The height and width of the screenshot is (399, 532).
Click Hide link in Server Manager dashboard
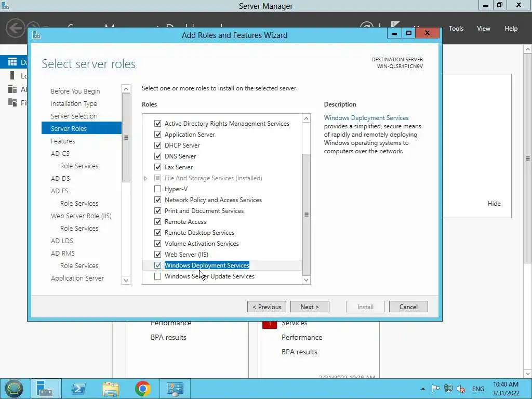point(494,204)
